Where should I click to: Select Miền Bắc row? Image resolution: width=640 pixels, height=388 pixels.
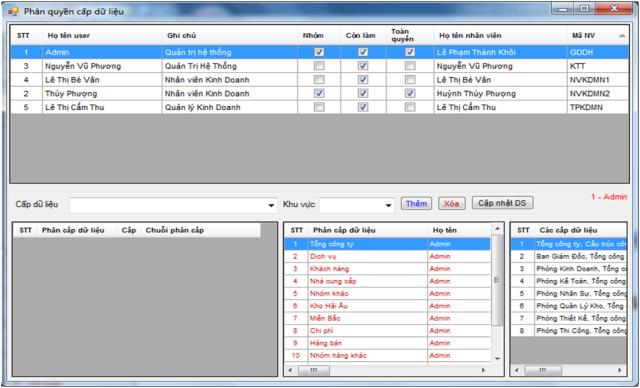coord(388,318)
